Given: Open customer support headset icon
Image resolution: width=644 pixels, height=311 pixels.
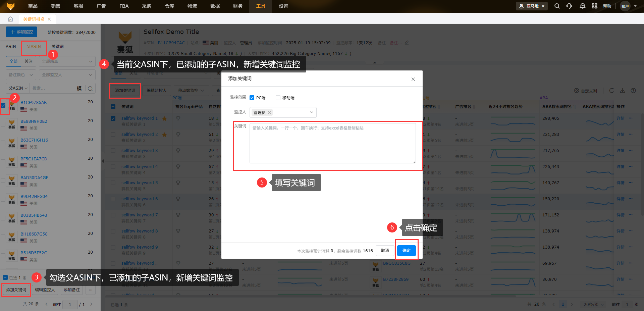Looking at the screenshot, I should coord(569,6).
